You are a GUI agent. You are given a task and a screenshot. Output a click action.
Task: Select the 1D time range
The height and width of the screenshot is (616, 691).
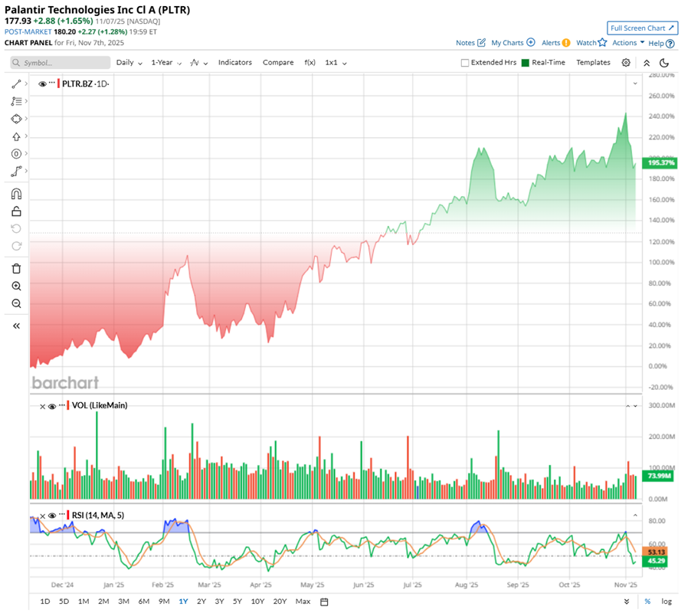click(x=45, y=601)
